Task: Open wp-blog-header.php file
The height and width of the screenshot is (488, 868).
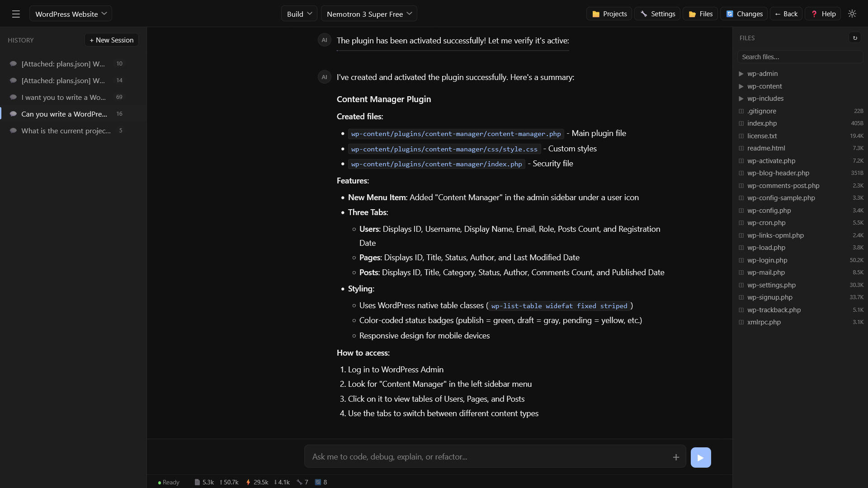Action: click(800, 173)
